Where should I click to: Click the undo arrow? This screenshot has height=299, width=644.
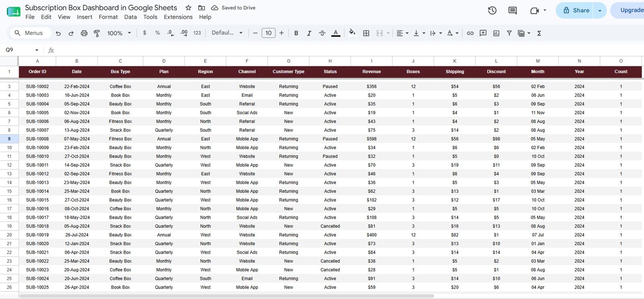point(58,33)
